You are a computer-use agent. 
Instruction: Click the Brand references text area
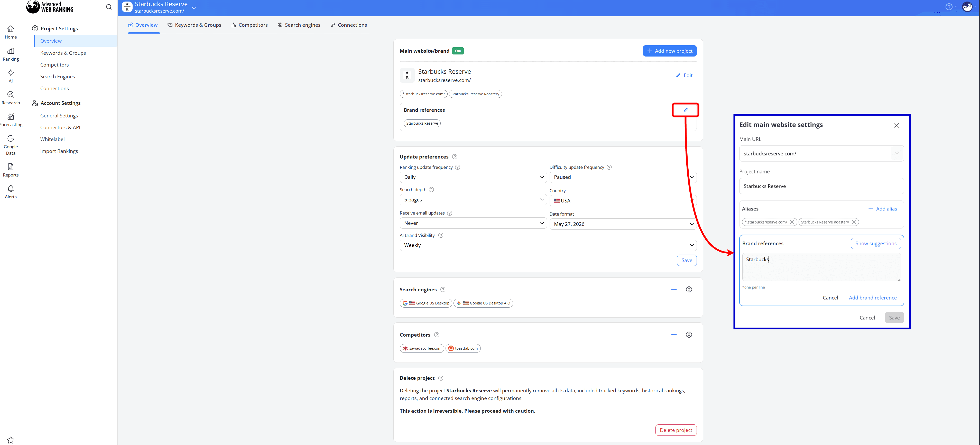(821, 267)
